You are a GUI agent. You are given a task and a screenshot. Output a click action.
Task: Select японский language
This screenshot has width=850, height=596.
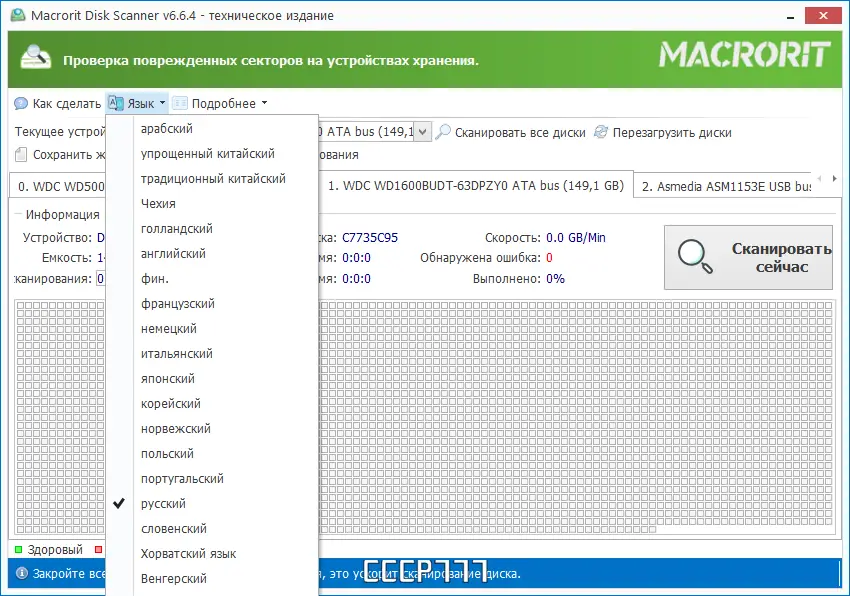tap(212, 379)
